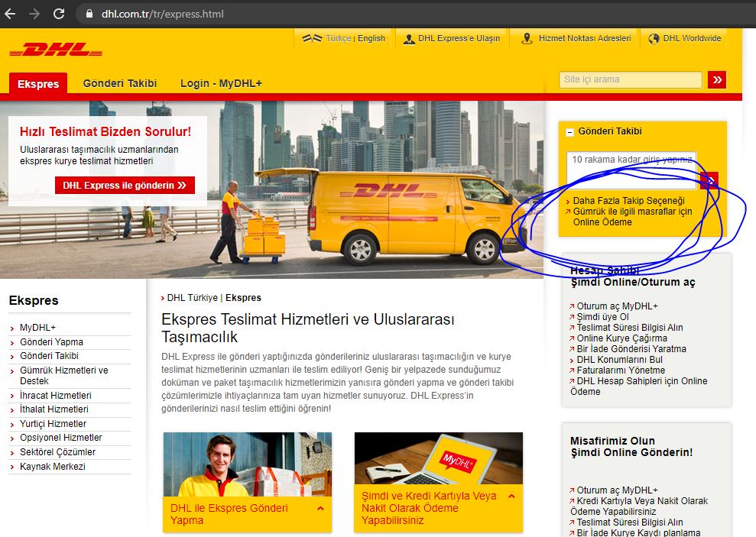Open Oturum aç MyDHL+ under Misafirimiz Olun
756x537 pixels.
coord(617,490)
